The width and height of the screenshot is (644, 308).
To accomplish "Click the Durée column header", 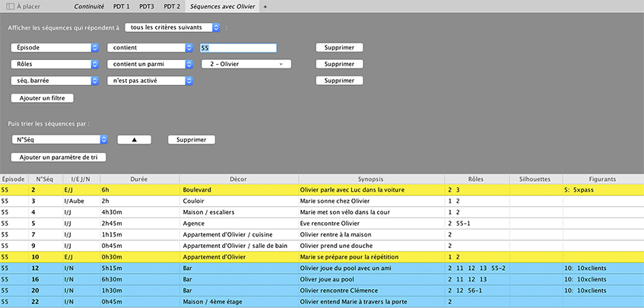I will point(139,179).
